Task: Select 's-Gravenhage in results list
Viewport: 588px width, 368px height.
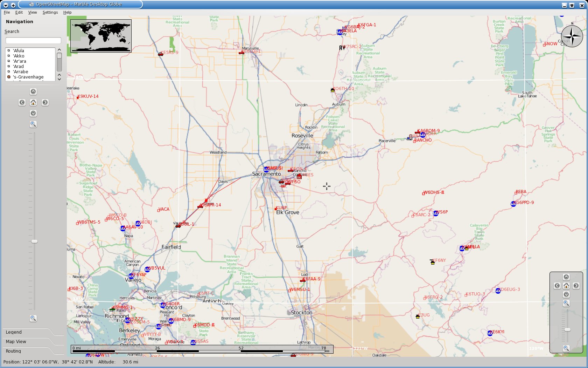Action: 30,77
